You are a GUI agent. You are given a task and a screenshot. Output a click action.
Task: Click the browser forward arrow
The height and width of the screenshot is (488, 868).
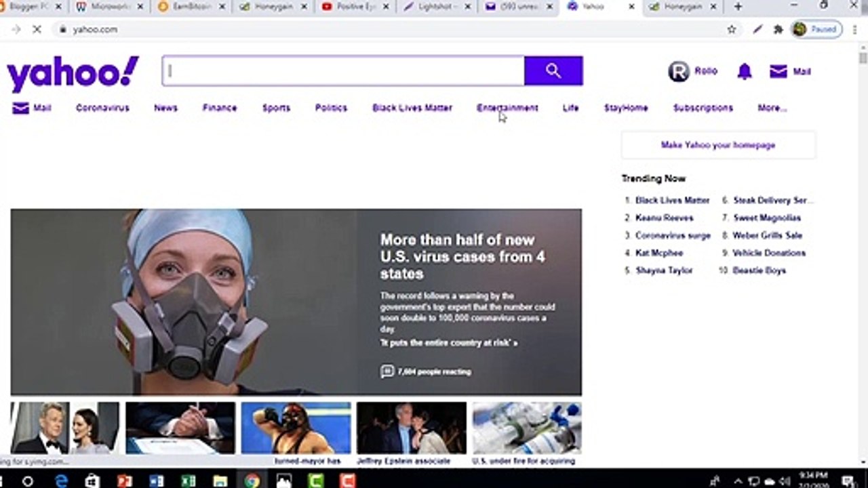pos(16,29)
